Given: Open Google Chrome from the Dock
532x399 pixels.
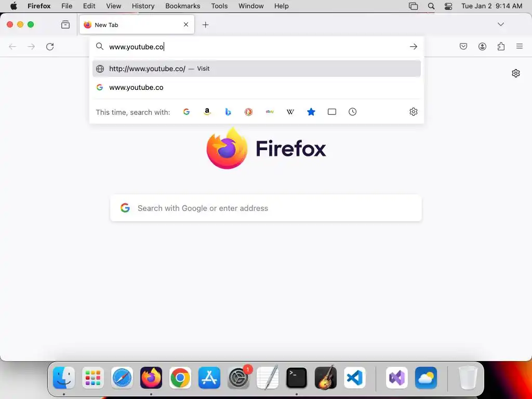Looking at the screenshot, I should click(x=180, y=378).
